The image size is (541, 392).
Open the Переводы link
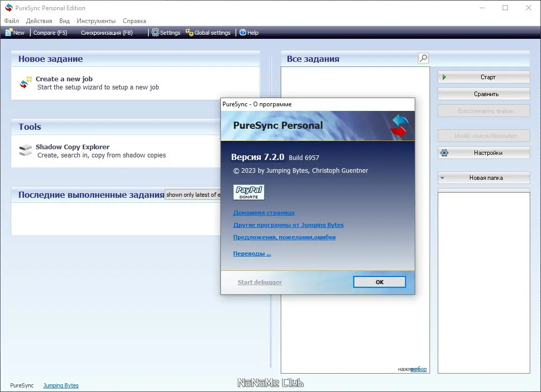click(252, 253)
